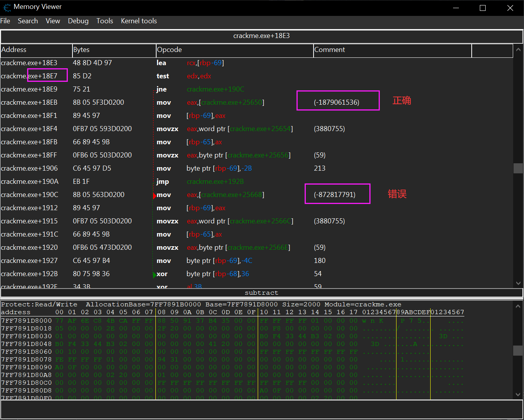Viewport: 524px width, 420px height.
Task: Click the Comment column header
Action: tap(393, 50)
